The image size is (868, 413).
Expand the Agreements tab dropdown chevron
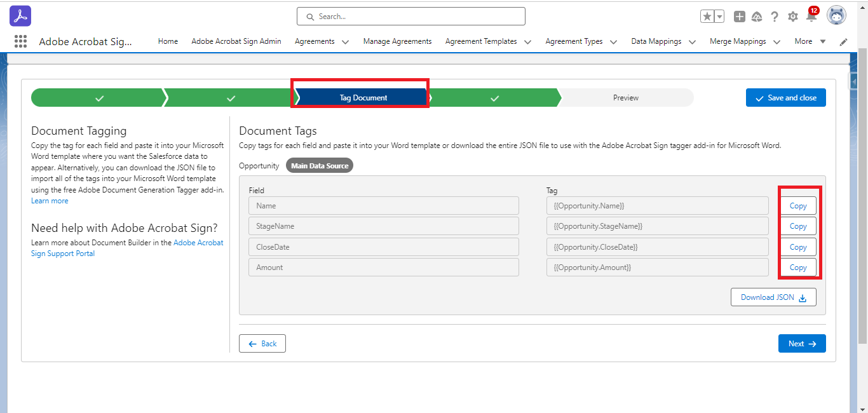tap(345, 42)
